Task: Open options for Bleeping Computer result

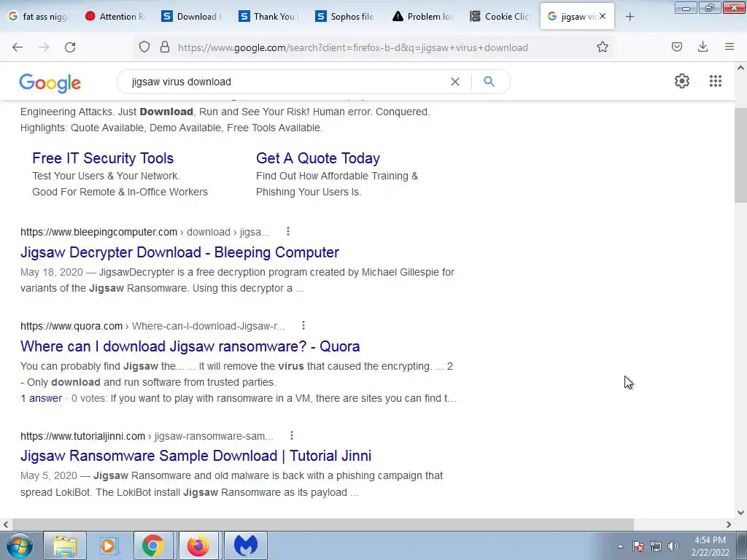Action: point(287,231)
